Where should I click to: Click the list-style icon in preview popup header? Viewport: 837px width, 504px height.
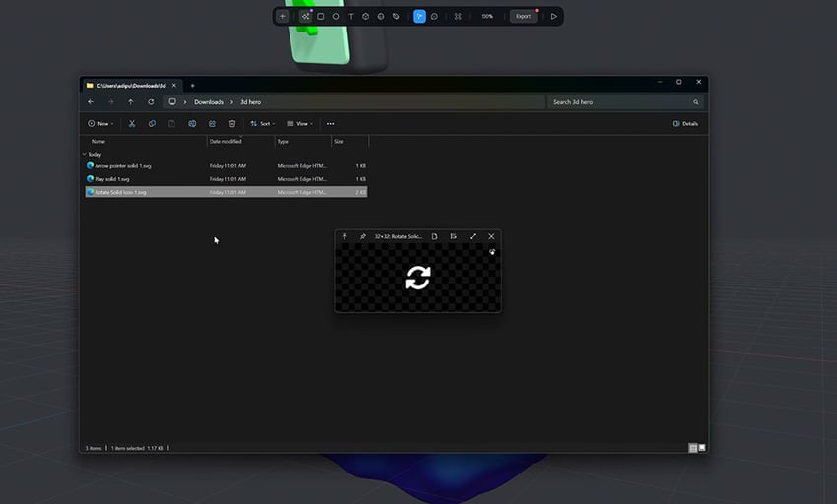click(x=453, y=236)
